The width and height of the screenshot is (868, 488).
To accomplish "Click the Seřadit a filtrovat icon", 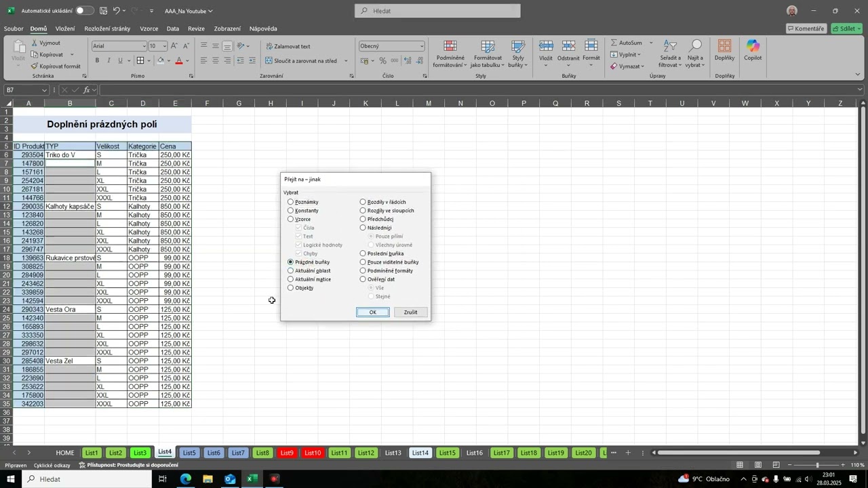I will pos(670,46).
